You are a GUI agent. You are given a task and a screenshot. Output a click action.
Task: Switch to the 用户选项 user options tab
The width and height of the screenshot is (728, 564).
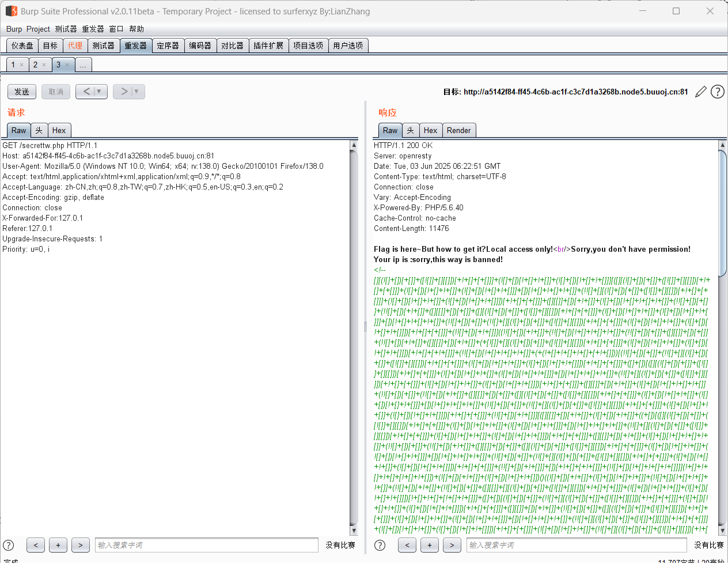(348, 46)
